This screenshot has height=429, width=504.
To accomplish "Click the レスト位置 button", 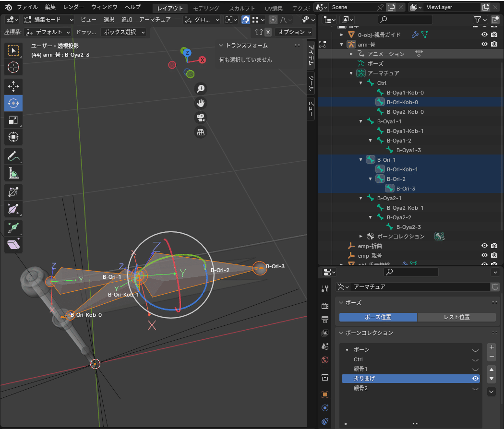I will pyautogui.click(x=456, y=317).
